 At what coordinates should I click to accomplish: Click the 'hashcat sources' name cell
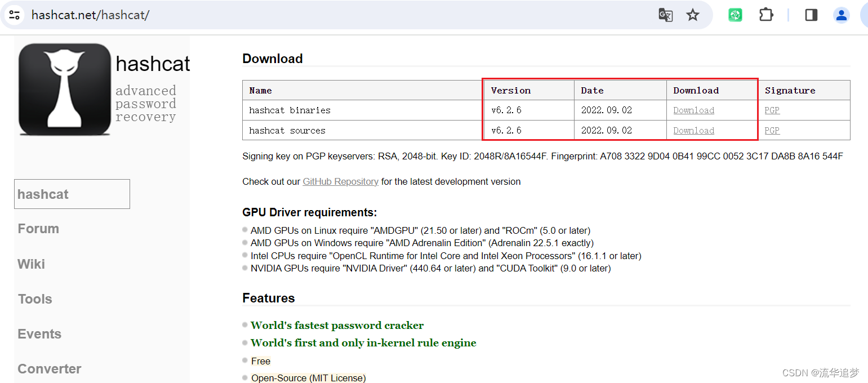click(x=363, y=130)
